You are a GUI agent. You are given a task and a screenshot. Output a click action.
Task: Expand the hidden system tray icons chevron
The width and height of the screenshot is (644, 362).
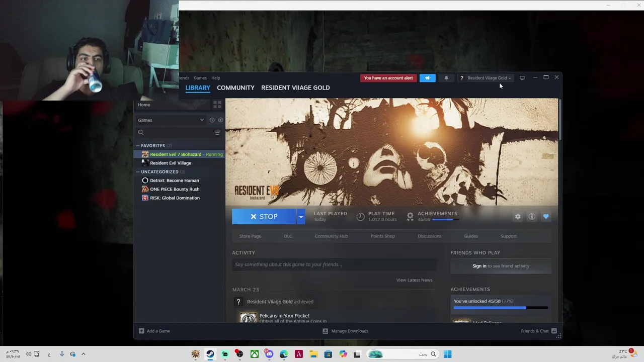[x=84, y=354]
